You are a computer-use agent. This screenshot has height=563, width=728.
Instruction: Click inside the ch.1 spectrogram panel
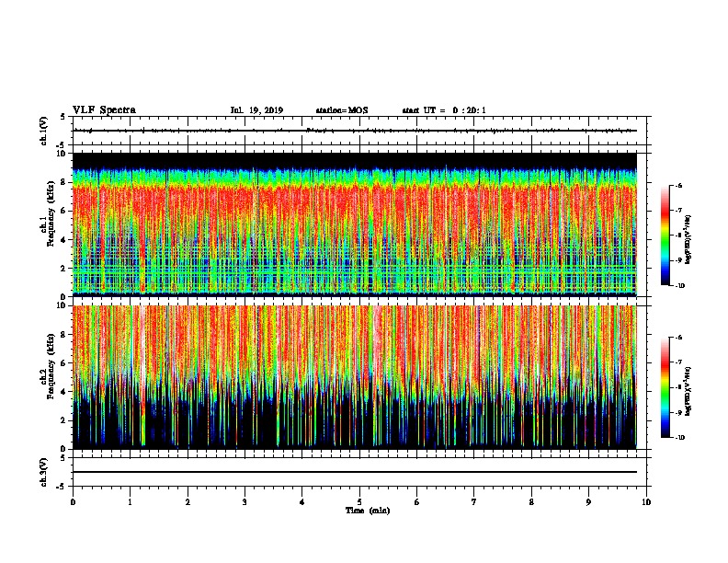coord(355,224)
